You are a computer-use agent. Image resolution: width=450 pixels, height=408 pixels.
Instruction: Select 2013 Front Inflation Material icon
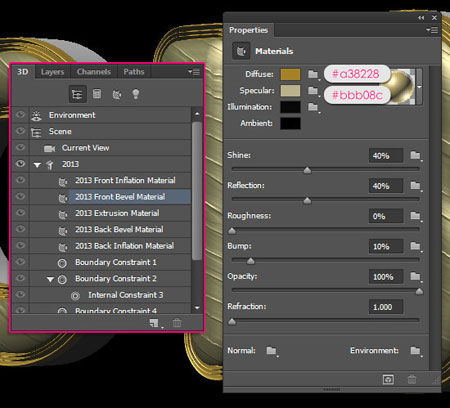(62, 182)
